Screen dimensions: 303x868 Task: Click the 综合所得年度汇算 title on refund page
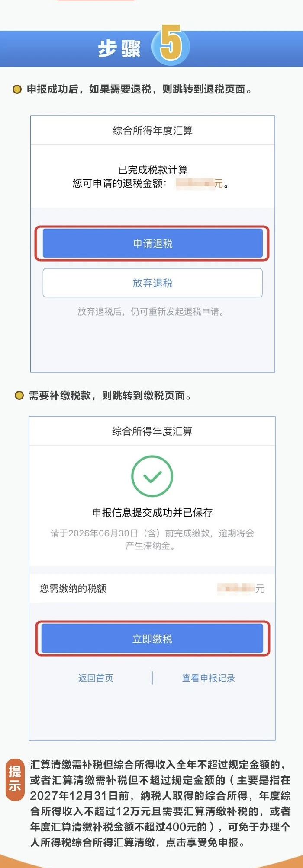tap(152, 130)
